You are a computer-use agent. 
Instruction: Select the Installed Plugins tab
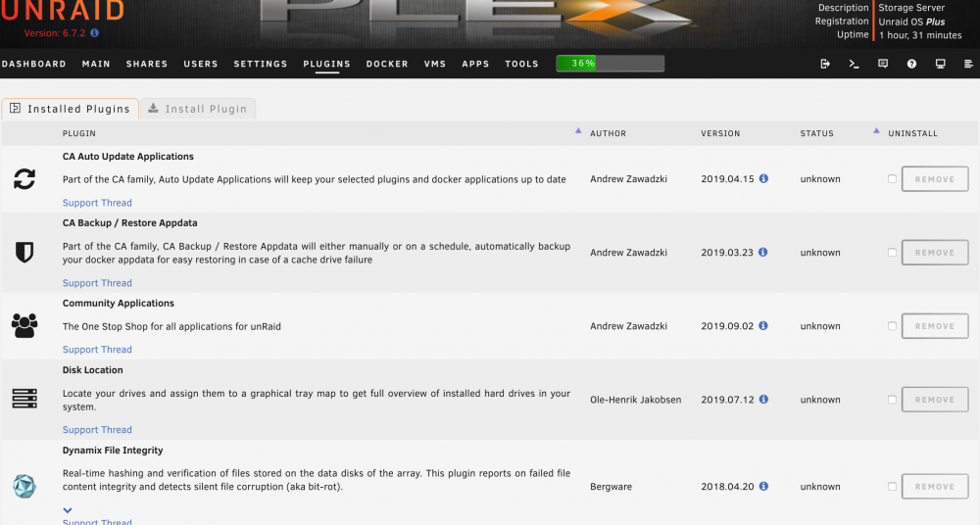(70, 109)
